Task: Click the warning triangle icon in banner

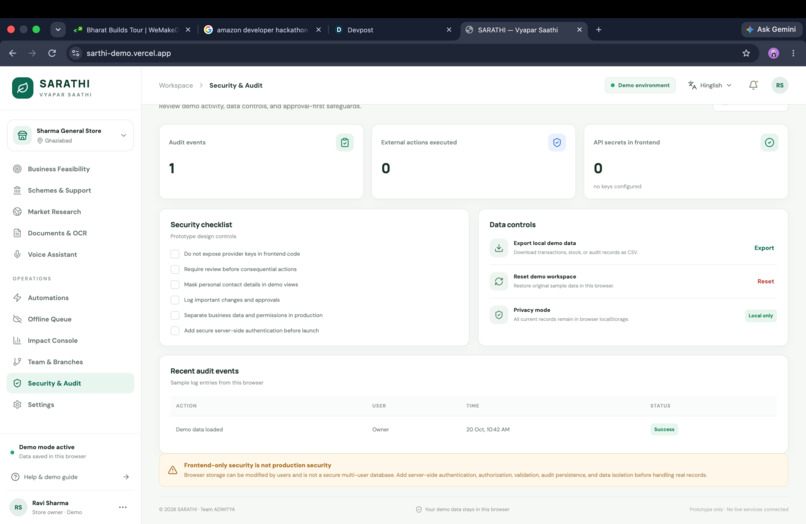Action: click(173, 470)
